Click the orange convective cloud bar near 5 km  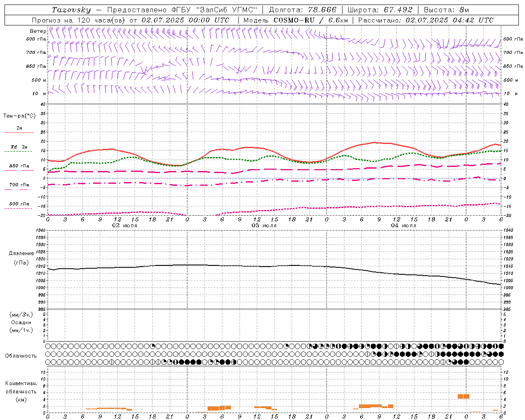click(463, 396)
